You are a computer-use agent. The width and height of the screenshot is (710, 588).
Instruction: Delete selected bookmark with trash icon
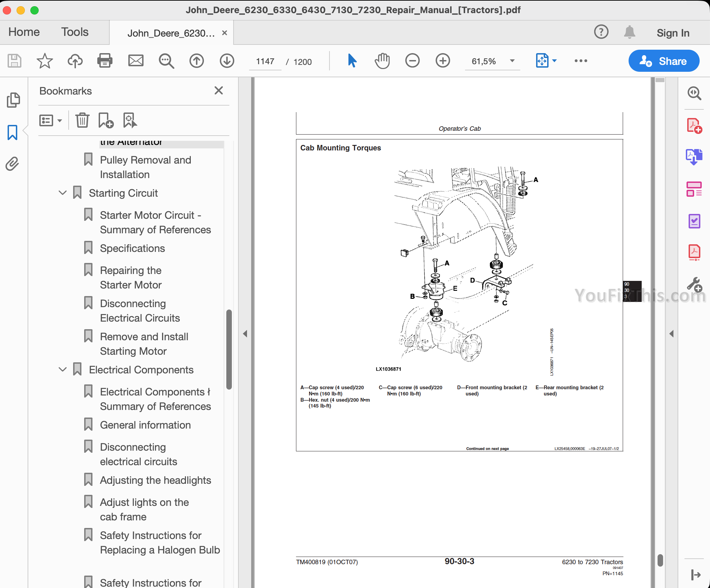tap(82, 120)
